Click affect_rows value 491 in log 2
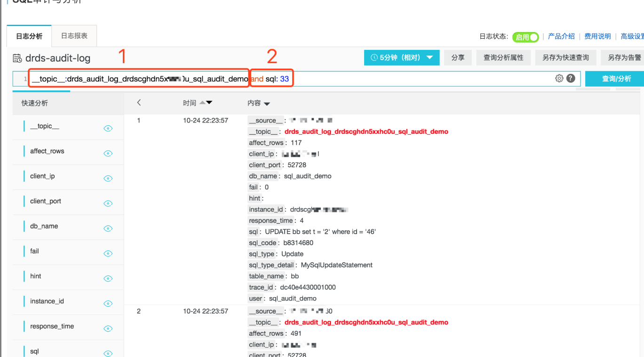The height and width of the screenshot is (357, 644). (296, 333)
